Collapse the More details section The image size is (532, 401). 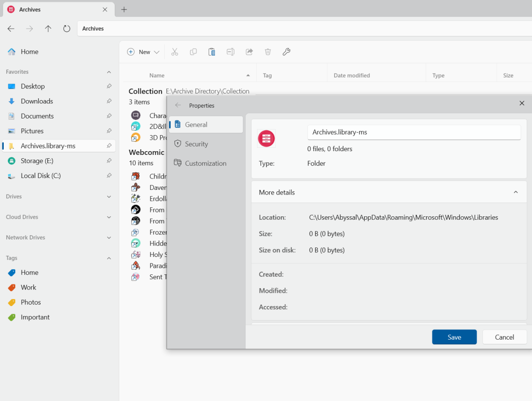pyautogui.click(x=515, y=192)
